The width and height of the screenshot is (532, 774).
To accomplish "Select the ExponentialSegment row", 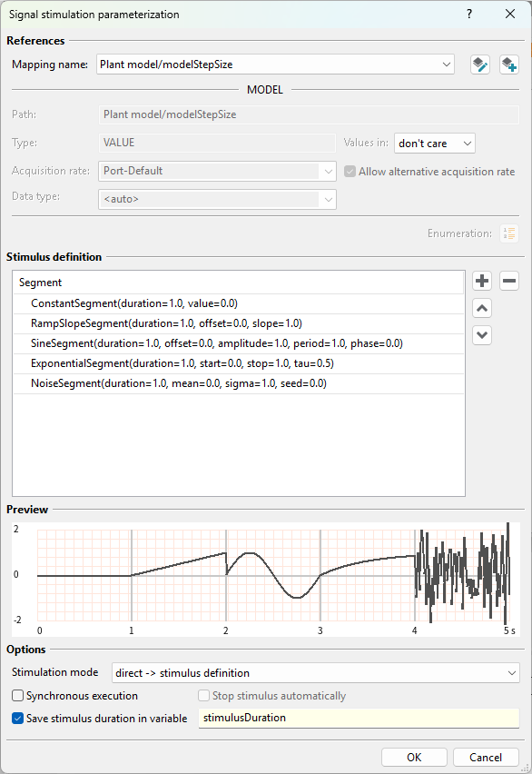I will click(239, 363).
